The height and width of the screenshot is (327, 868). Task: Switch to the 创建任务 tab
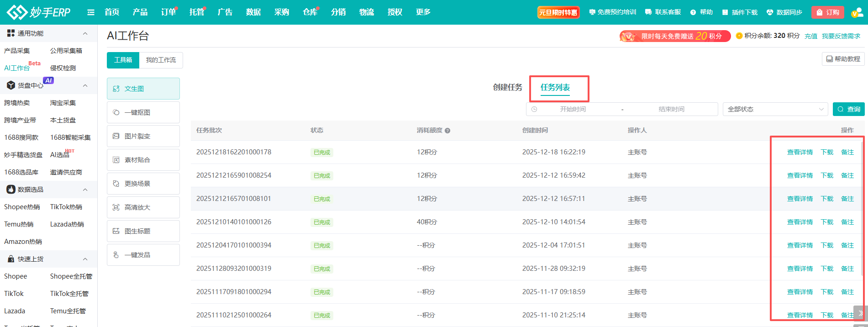507,87
